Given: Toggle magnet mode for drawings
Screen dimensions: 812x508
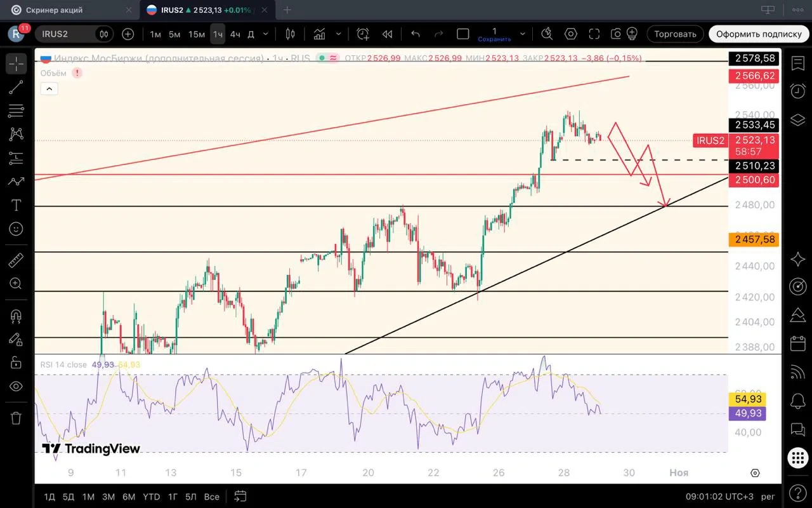Looking at the screenshot, I should pos(16,316).
